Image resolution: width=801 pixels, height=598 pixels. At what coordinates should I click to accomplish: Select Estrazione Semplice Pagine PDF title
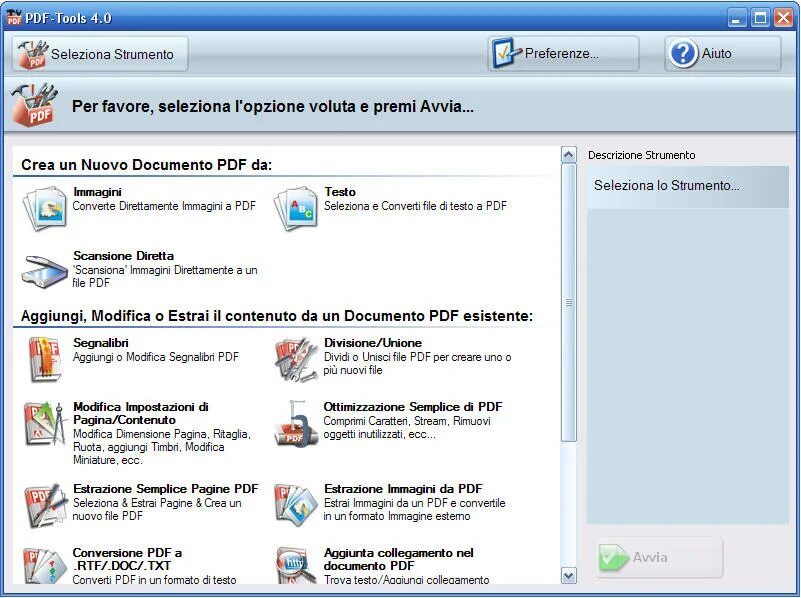click(166, 489)
